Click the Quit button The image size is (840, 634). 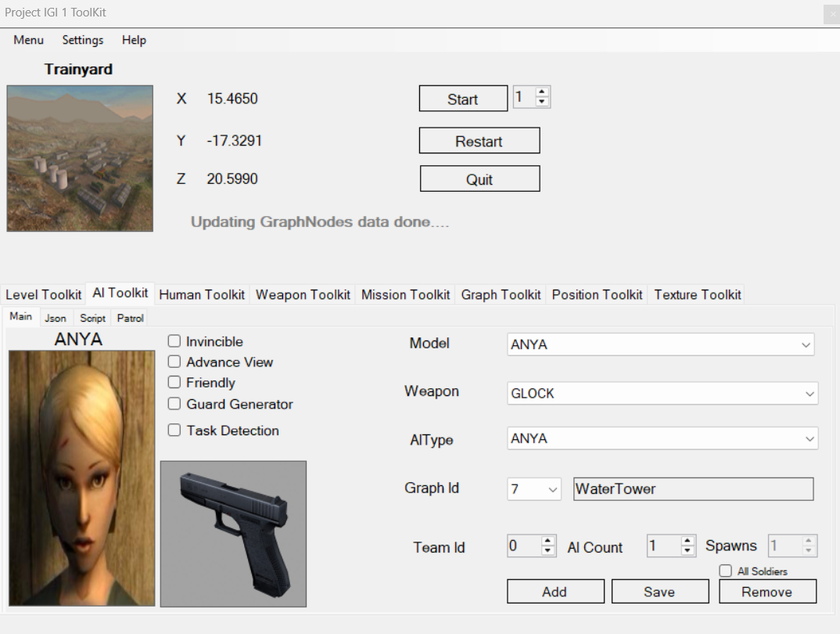point(479,179)
